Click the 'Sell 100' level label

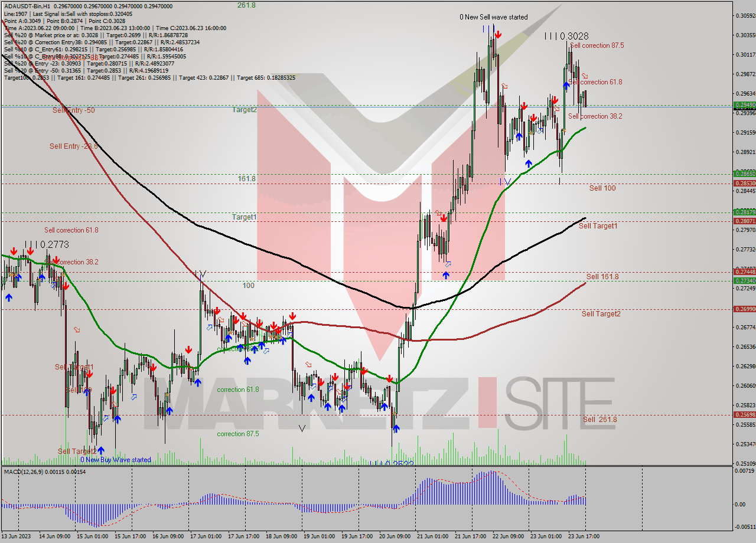pyautogui.click(x=602, y=188)
